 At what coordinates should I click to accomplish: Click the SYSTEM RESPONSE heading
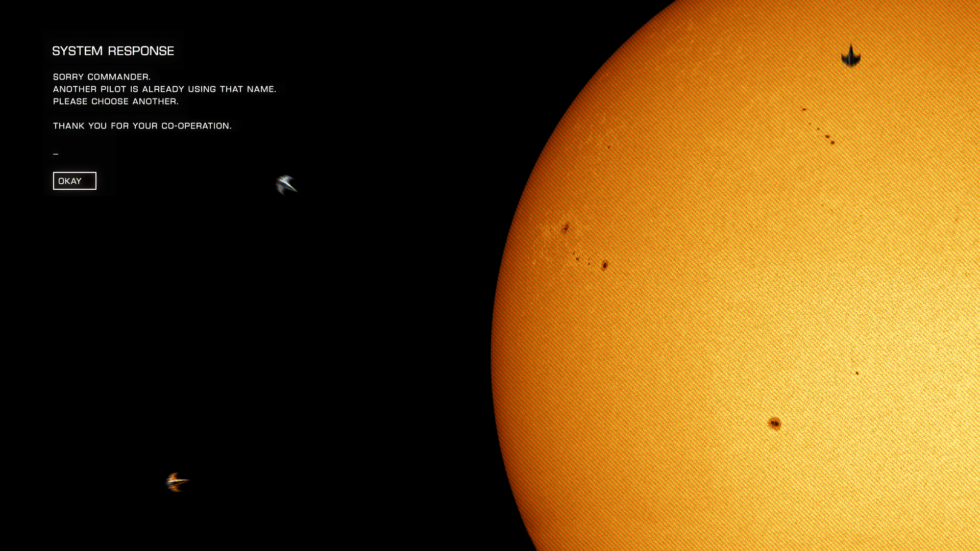[x=113, y=51]
